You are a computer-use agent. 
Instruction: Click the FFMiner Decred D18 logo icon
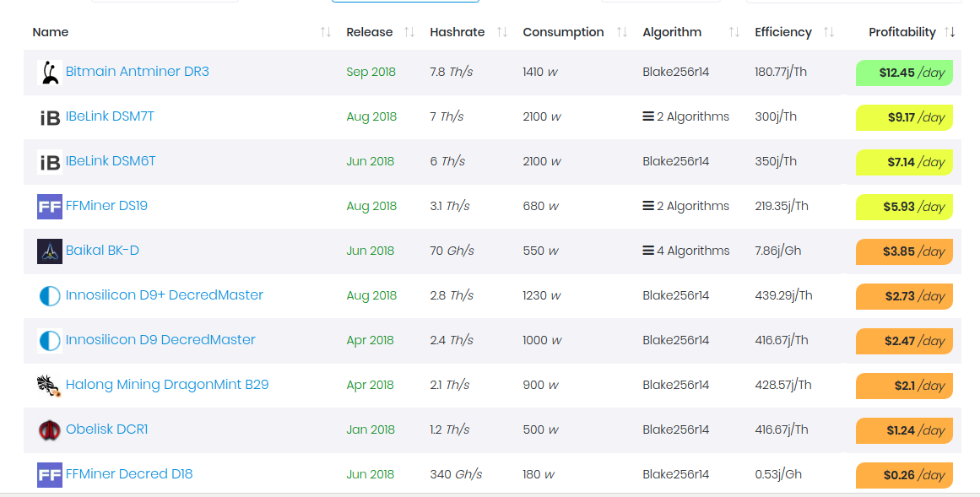pos(49,475)
